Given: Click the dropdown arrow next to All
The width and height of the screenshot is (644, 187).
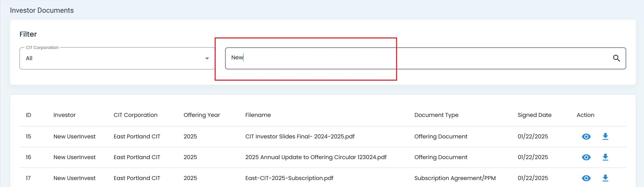Looking at the screenshot, I should point(207,59).
